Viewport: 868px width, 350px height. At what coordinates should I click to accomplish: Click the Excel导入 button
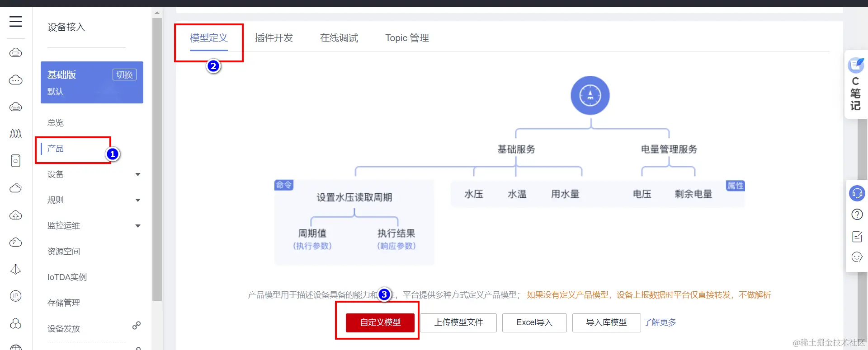coord(534,322)
